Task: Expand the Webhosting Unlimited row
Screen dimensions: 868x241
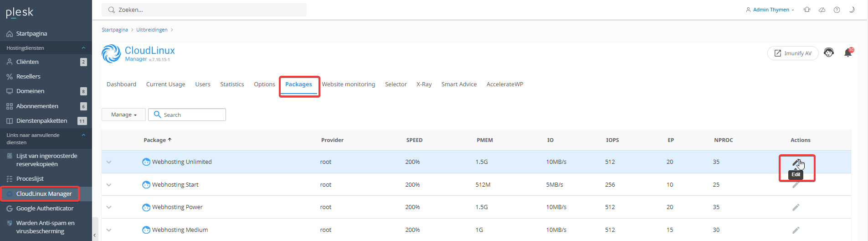Action: [109, 162]
